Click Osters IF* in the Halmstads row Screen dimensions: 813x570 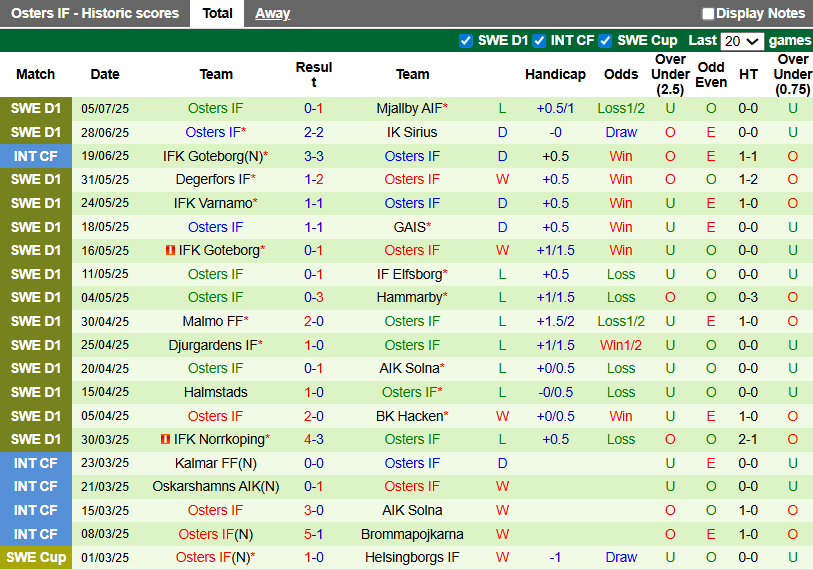(x=412, y=393)
